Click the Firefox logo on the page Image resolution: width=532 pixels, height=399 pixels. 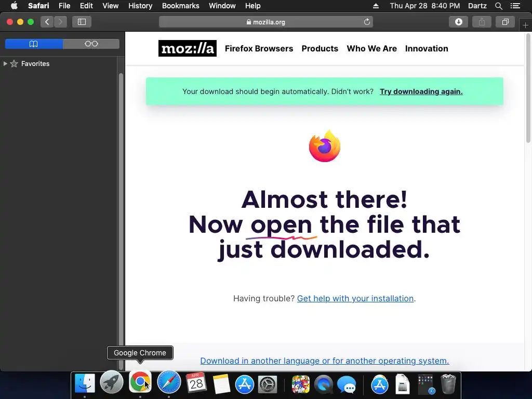[325, 146]
